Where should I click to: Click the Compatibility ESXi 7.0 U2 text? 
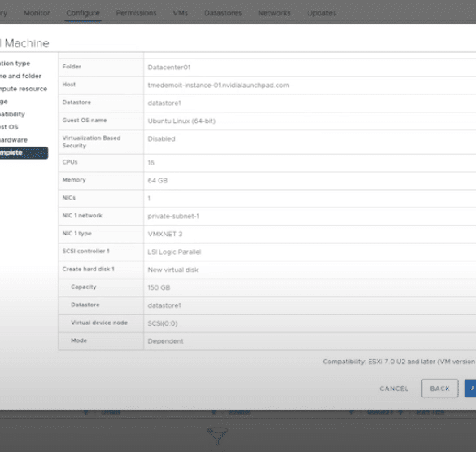click(399, 362)
